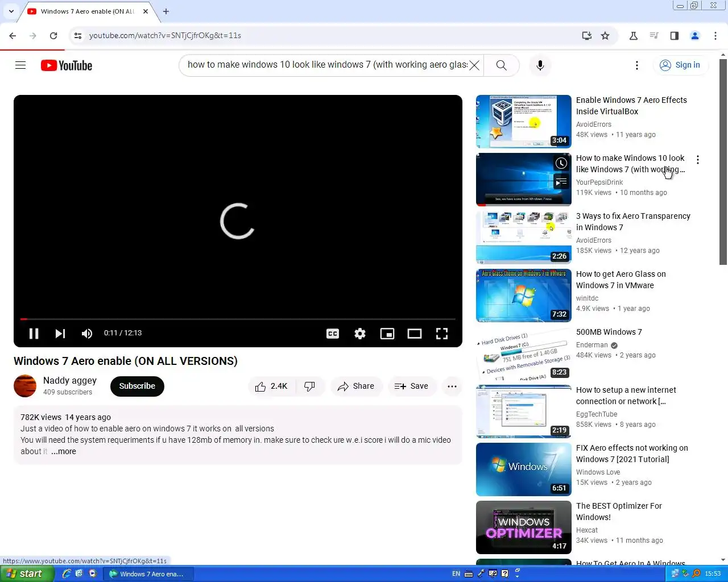
Task: Switch to theater mode
Action: [x=415, y=334]
